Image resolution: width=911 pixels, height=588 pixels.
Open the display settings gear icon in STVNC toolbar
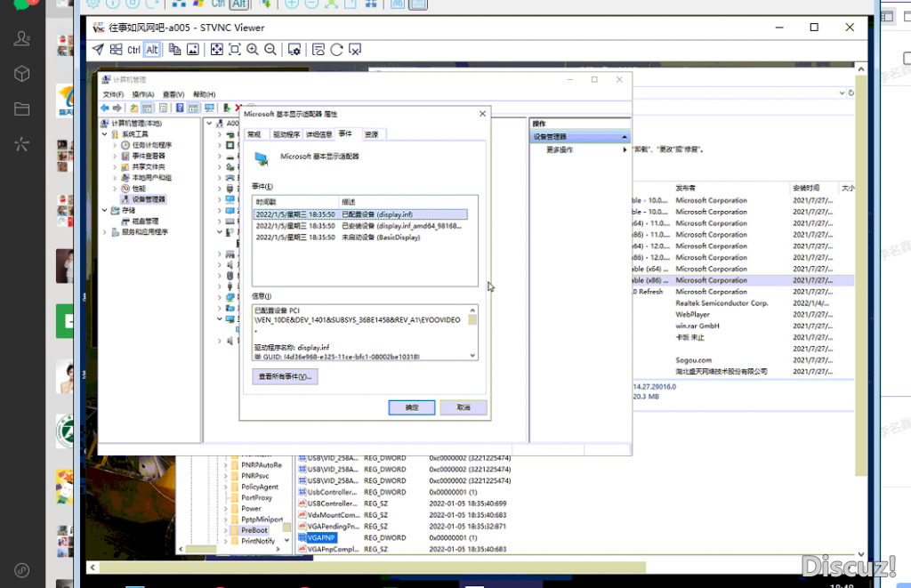[294, 50]
